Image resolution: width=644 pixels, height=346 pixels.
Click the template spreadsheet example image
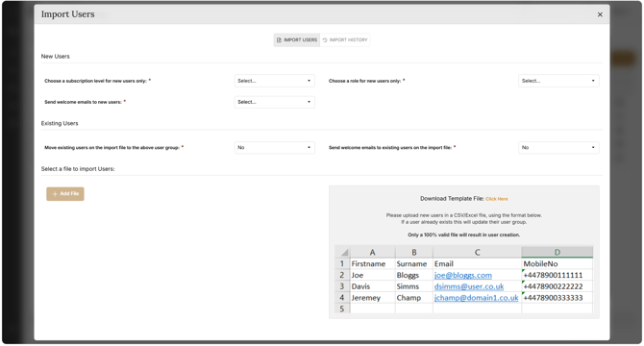463,280
